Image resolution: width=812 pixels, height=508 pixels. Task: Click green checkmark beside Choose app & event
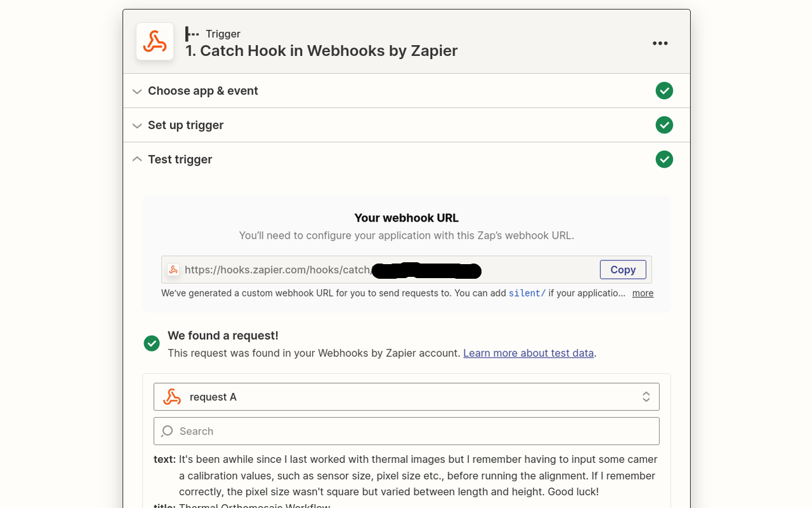pyautogui.click(x=664, y=91)
